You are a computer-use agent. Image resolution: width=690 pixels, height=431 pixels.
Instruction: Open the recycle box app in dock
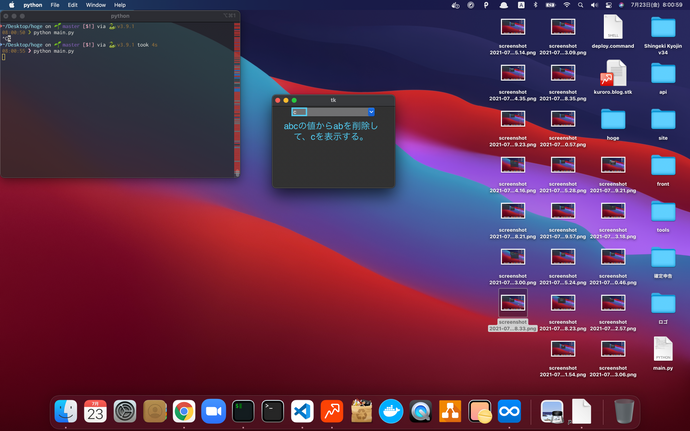(x=361, y=411)
